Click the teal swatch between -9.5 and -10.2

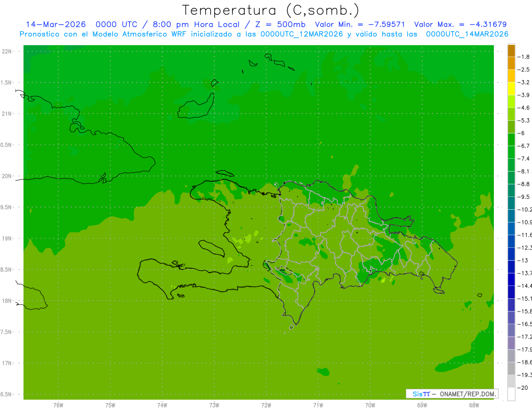pos(511,203)
